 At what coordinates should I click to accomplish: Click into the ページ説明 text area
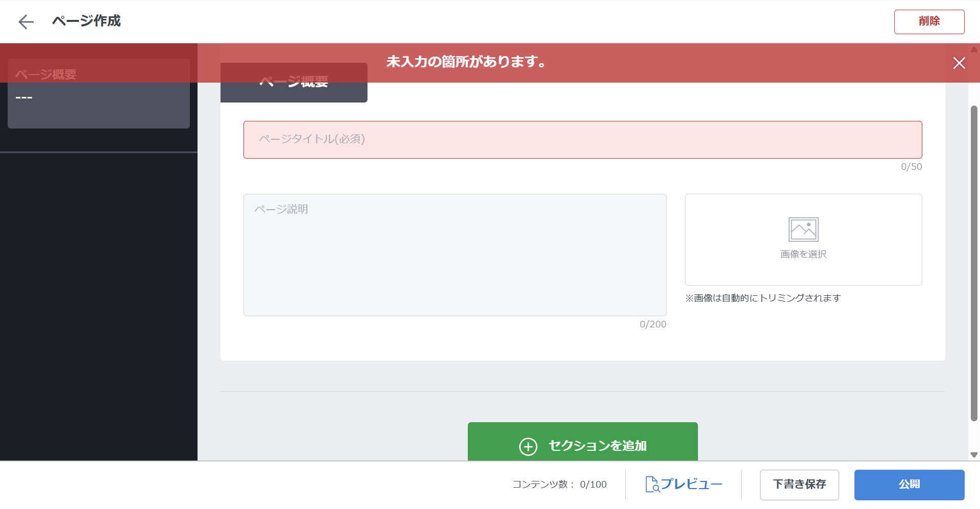(x=454, y=254)
